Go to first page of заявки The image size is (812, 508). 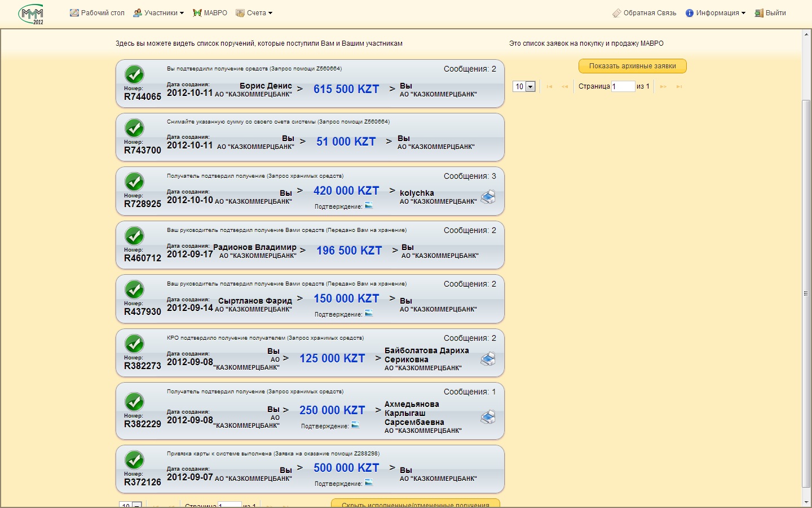549,86
